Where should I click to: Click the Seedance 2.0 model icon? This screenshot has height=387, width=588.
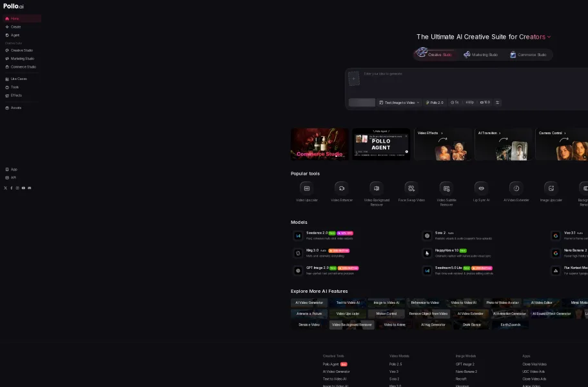(x=298, y=235)
